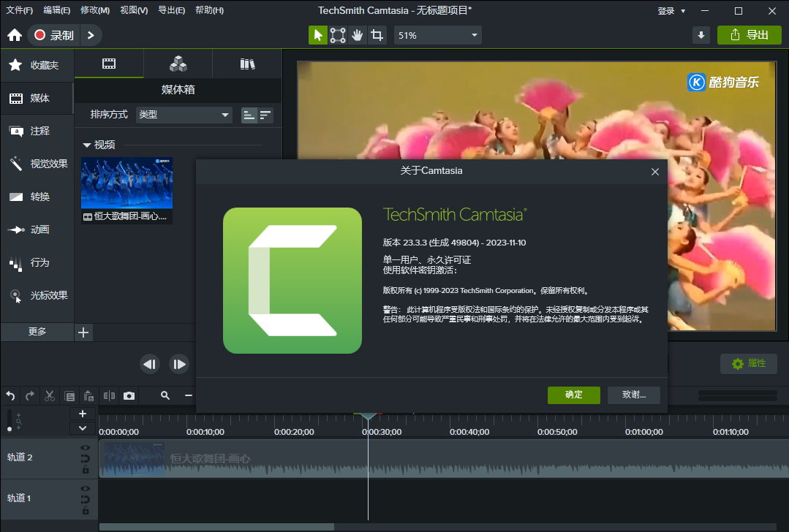The height and width of the screenshot is (532, 789).
Task: Copy the selected clip
Action: tap(69, 396)
